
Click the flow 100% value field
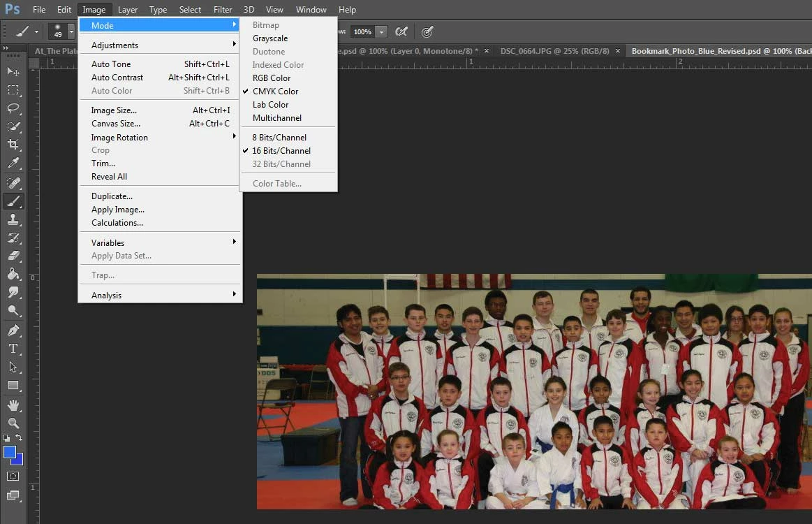(362, 32)
